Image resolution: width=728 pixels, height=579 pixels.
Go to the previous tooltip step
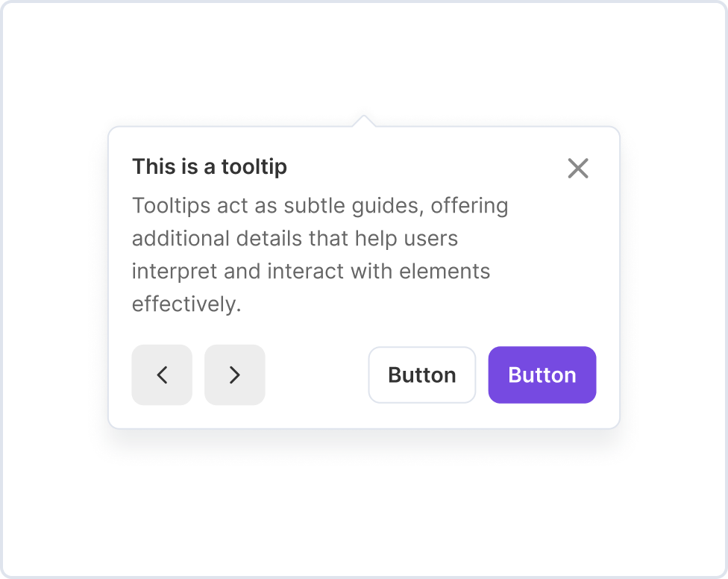point(162,375)
